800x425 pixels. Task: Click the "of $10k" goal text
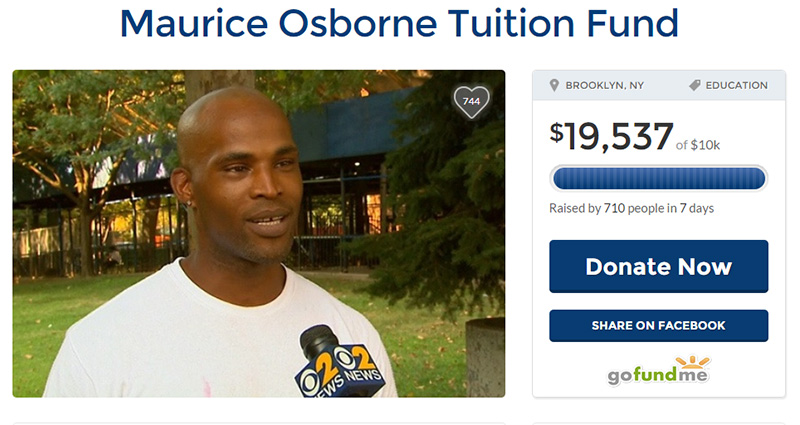pyautogui.click(x=697, y=145)
